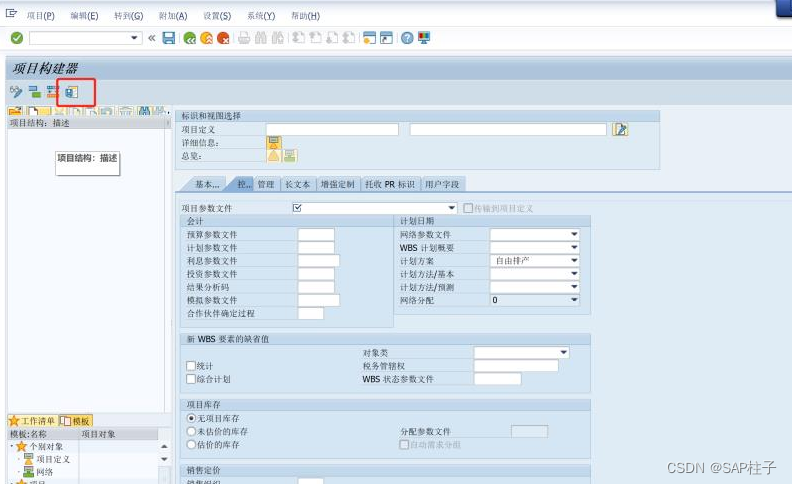Toggle the 综合计划 checkbox

[x=191, y=379]
